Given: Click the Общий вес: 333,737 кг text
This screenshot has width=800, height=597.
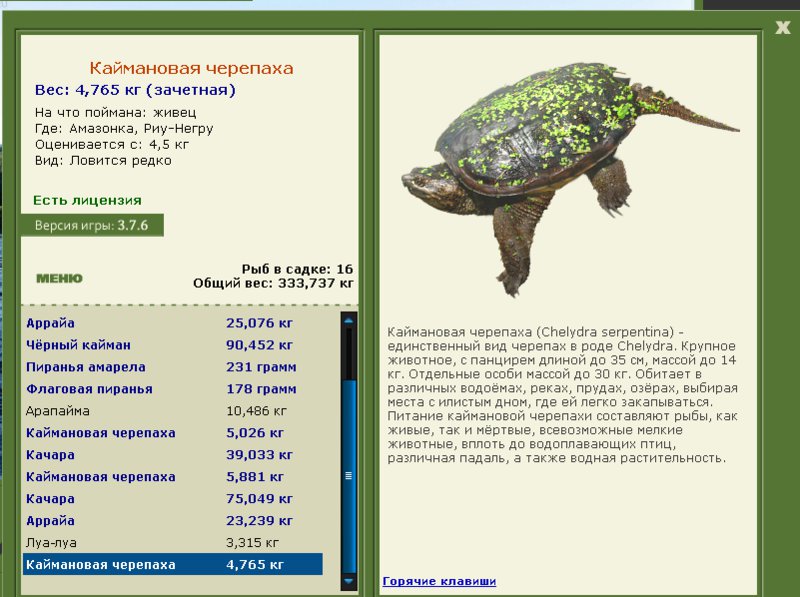Looking at the screenshot, I should [273, 283].
